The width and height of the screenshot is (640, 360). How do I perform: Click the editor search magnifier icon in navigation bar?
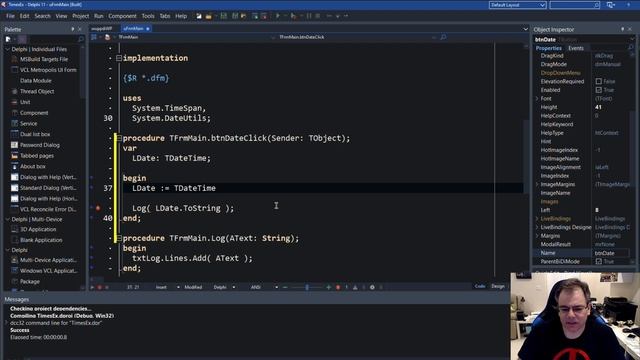pos(443,37)
